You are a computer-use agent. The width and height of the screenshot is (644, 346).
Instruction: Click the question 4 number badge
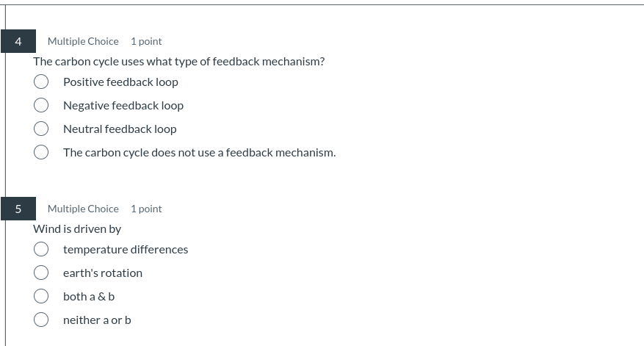click(18, 41)
